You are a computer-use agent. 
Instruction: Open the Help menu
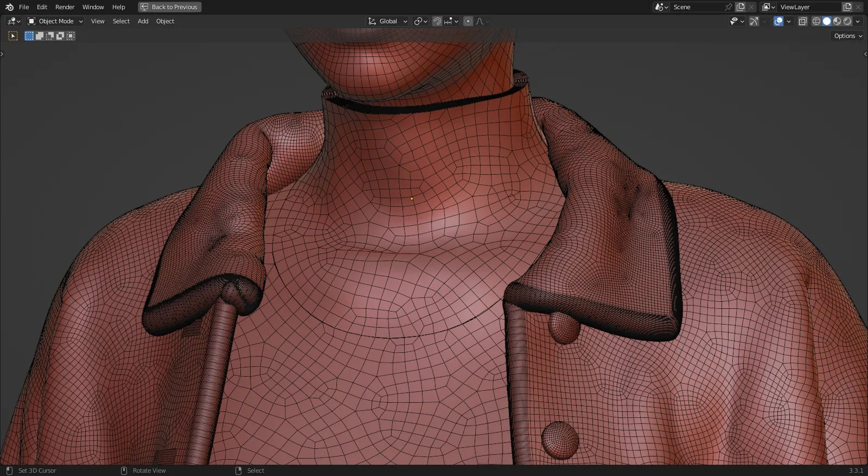click(118, 7)
